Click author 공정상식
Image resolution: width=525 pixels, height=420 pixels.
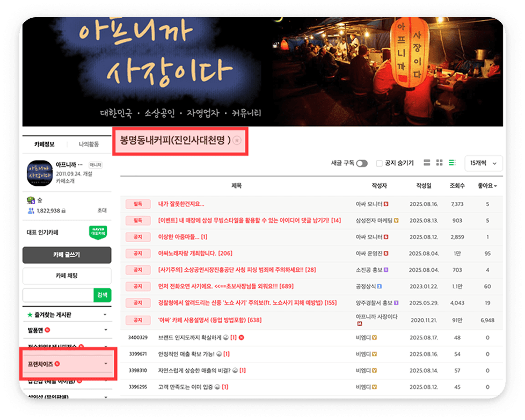pos(366,286)
